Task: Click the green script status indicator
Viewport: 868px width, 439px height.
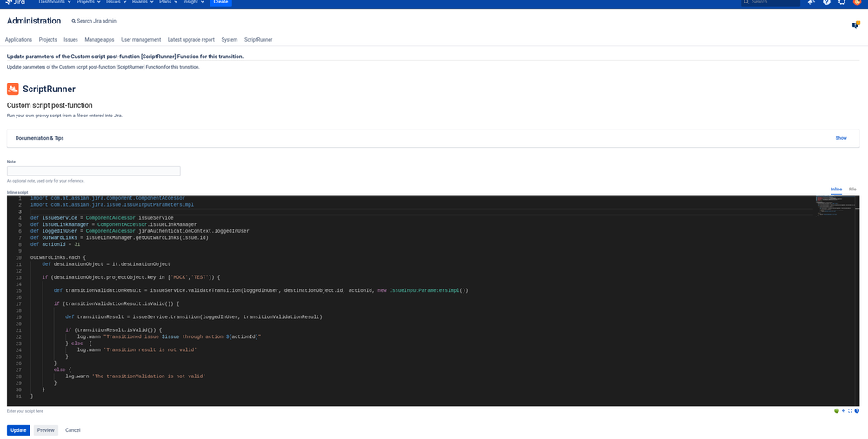Action: (x=837, y=411)
